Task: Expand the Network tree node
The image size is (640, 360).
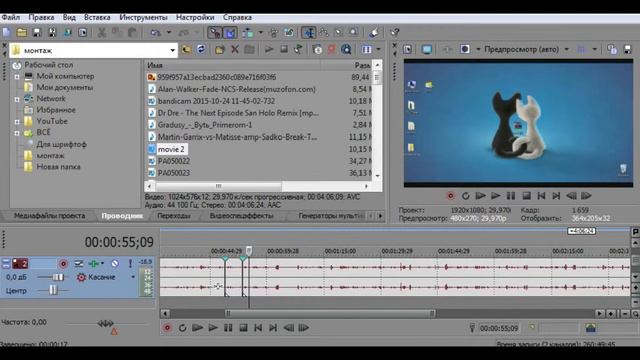Action: tap(17, 99)
